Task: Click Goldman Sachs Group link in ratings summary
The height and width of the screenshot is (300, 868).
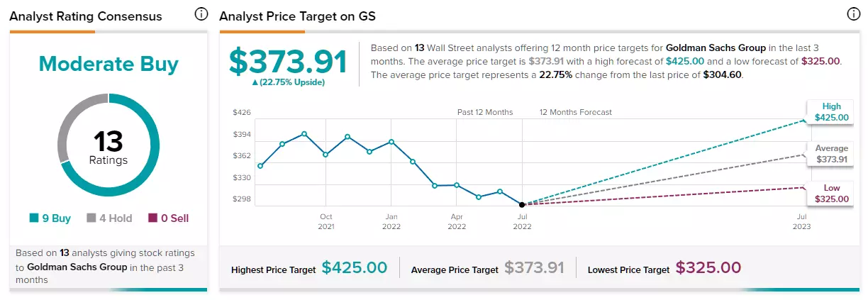Action: click(77, 267)
